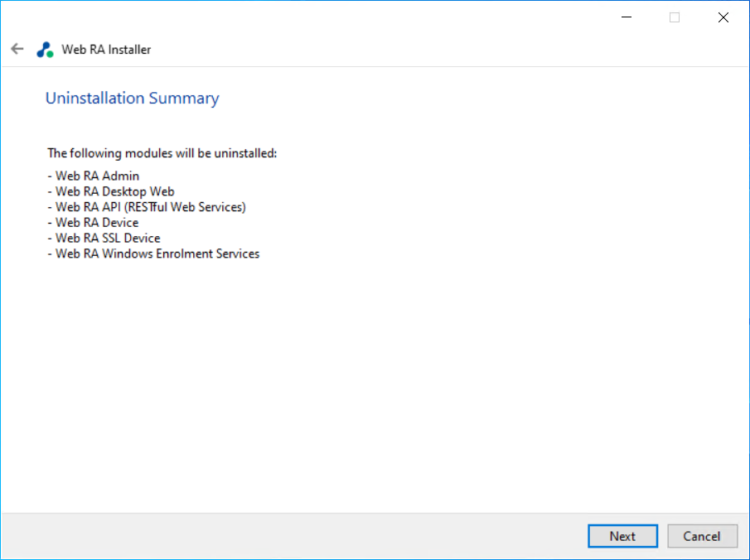Select the Web RA SSL Device entry
Viewport: 750px width, 560px height.
104,238
